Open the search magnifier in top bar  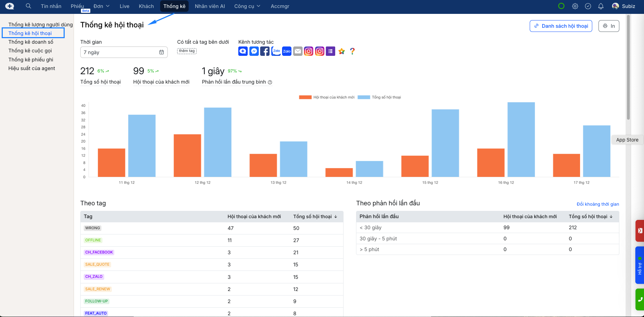pos(28,6)
